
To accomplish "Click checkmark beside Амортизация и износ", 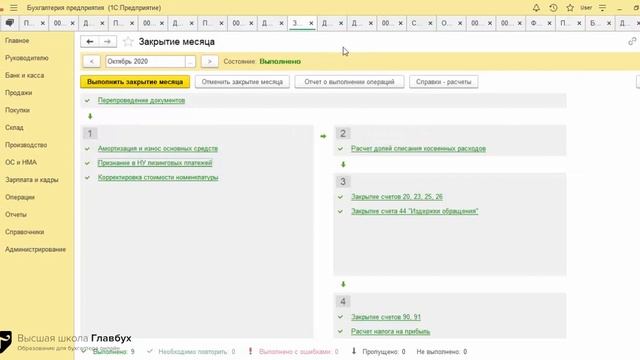I will (x=87, y=149).
